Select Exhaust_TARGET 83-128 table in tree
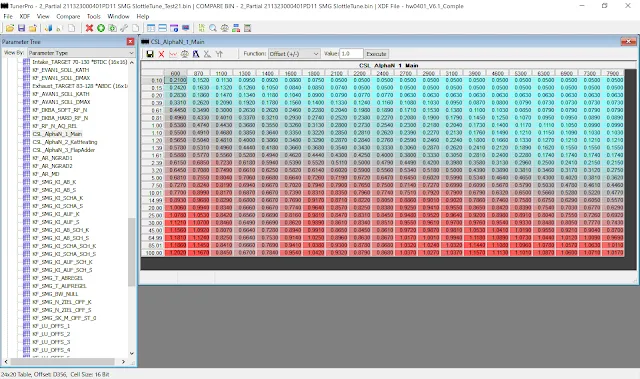The height and width of the screenshot is (379, 640). [x=80, y=86]
